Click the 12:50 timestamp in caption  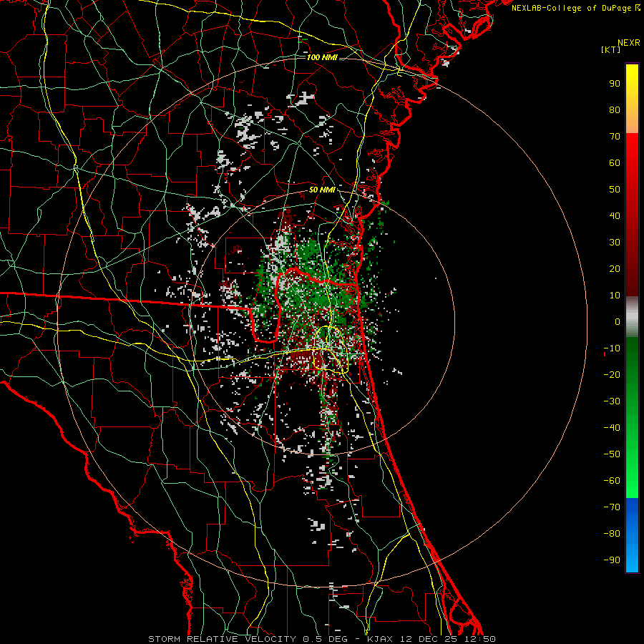[480, 639]
